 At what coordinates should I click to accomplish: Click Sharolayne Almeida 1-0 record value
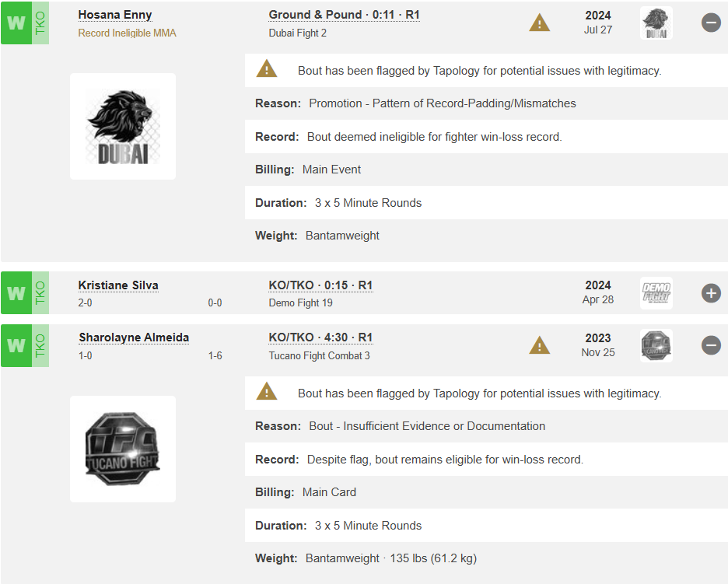pyautogui.click(x=85, y=356)
